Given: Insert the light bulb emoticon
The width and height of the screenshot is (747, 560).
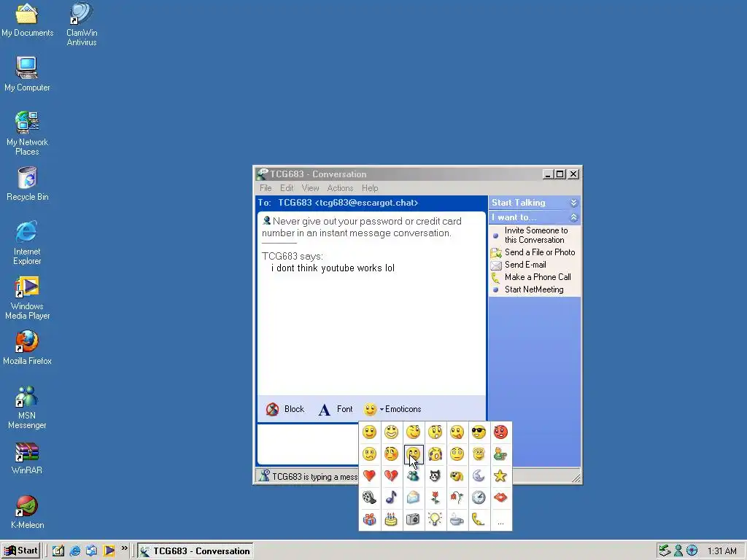Looking at the screenshot, I should 435,519.
